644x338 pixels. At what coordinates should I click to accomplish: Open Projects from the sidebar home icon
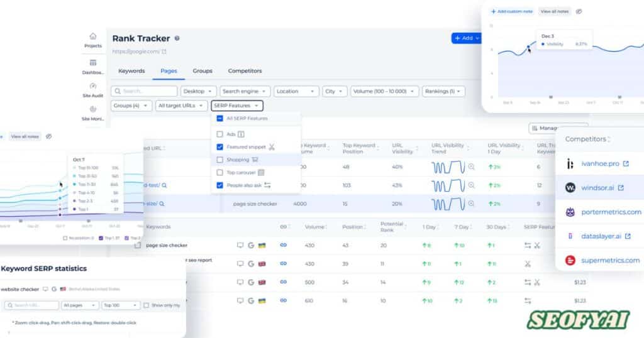[93, 36]
